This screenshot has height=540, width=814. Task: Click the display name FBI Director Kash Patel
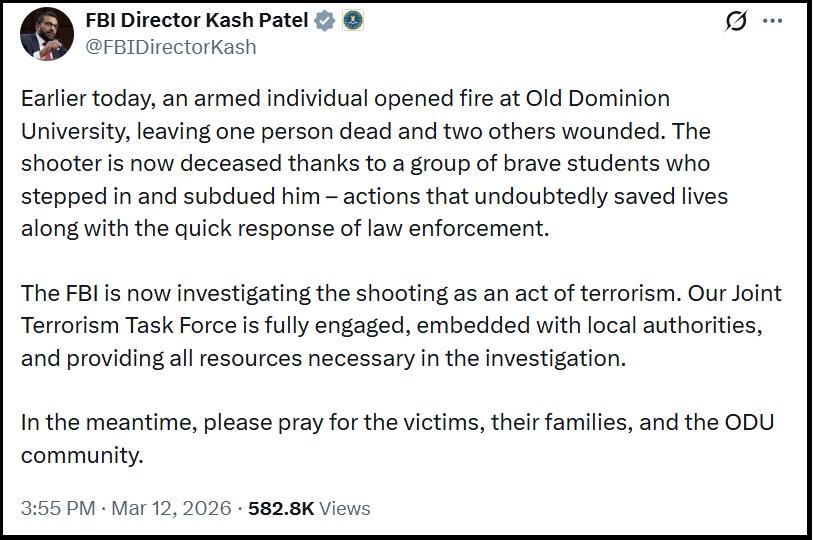pyautogui.click(x=198, y=21)
